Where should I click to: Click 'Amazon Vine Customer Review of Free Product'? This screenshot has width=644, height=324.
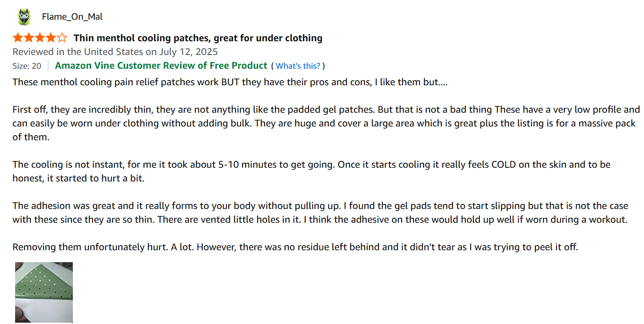pyautogui.click(x=161, y=66)
